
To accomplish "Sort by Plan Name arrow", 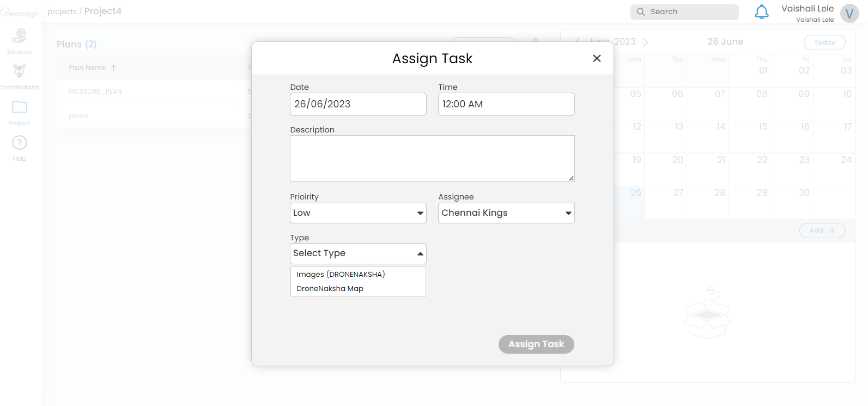I will coord(113,68).
